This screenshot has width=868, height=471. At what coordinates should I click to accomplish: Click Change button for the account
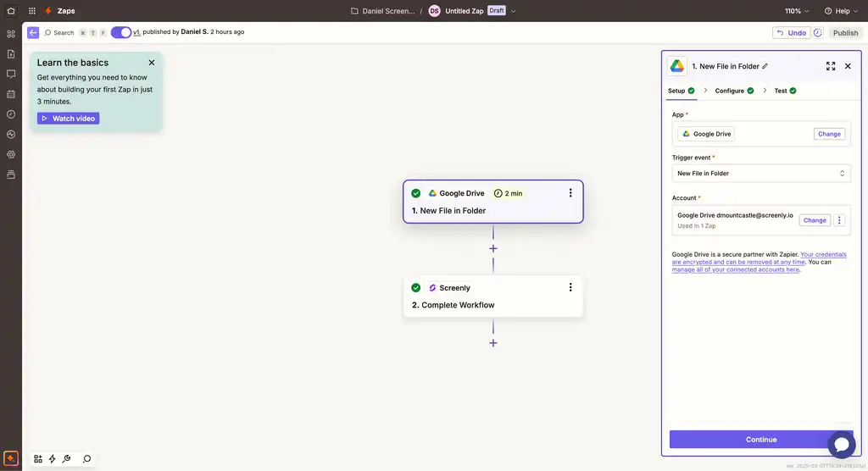(815, 220)
